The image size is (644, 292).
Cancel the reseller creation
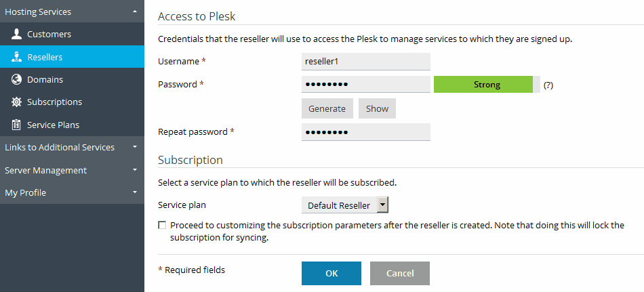(400, 273)
